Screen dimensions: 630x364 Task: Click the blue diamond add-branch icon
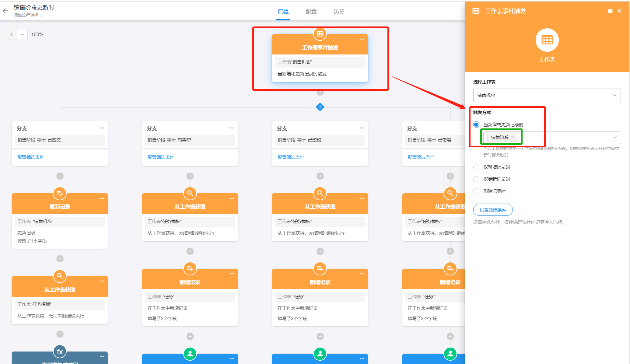pyautogui.click(x=320, y=107)
